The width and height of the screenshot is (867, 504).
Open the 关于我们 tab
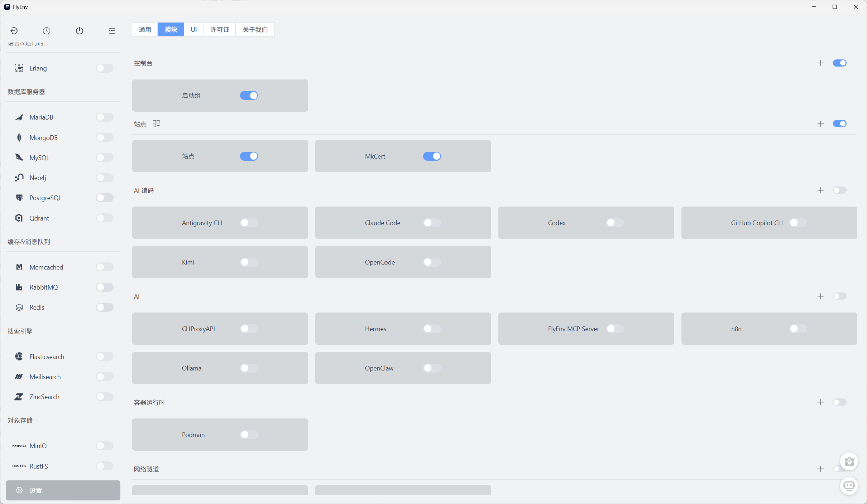(255, 29)
